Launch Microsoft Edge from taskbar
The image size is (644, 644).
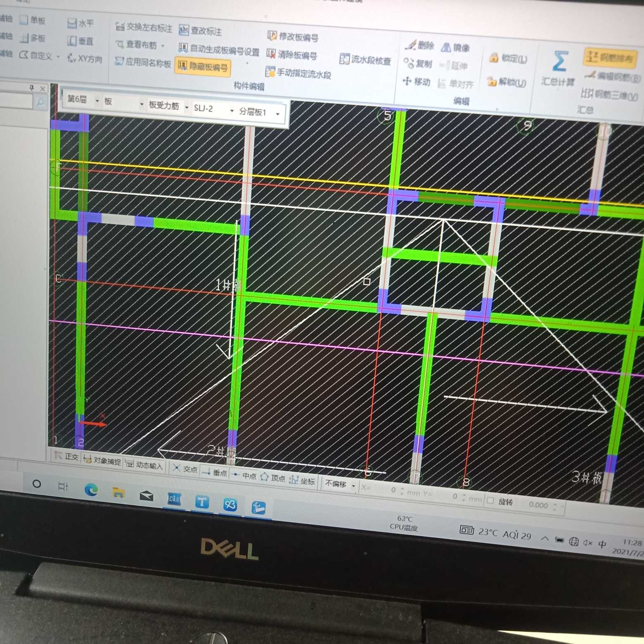[91, 490]
